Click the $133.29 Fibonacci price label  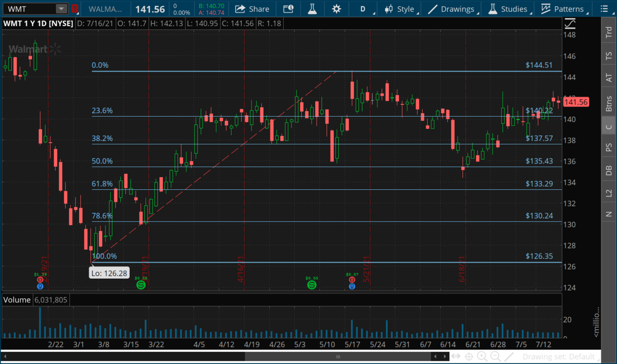[x=539, y=184]
